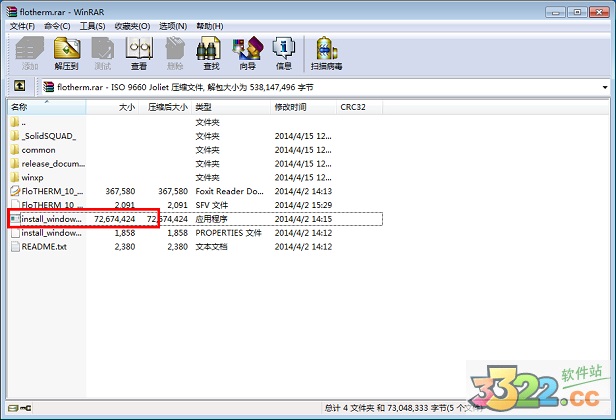This screenshot has width=616, height=420.
Task: Click the 2,380 size of README.txt
Action: (x=125, y=246)
